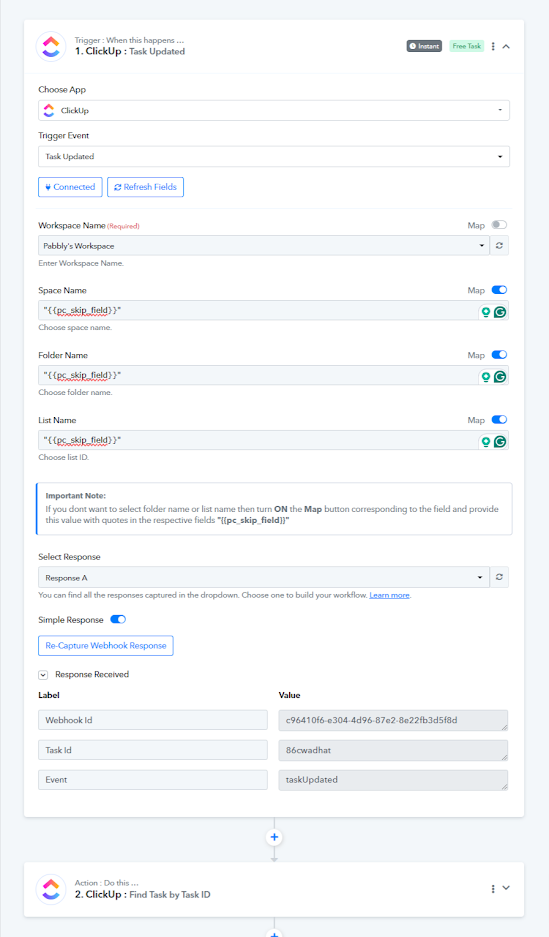Open the Choose App dropdown showing ClickUp
The height and width of the screenshot is (937, 549).
point(274,111)
